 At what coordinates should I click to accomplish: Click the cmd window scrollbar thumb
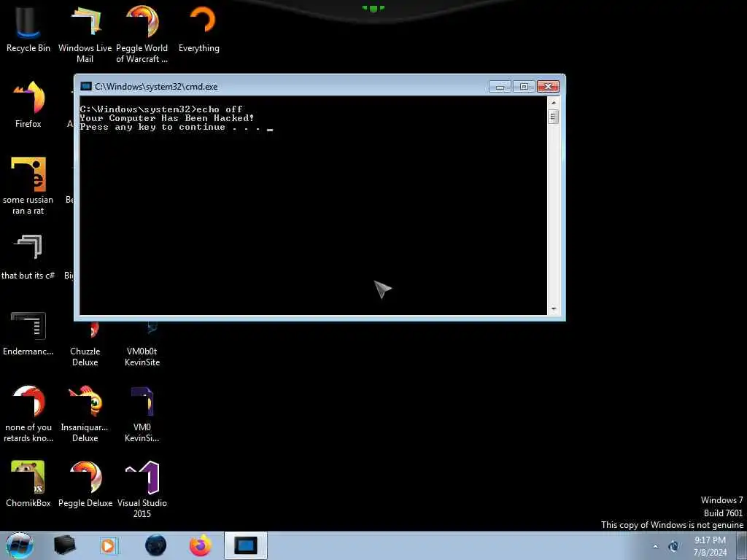[x=554, y=117]
